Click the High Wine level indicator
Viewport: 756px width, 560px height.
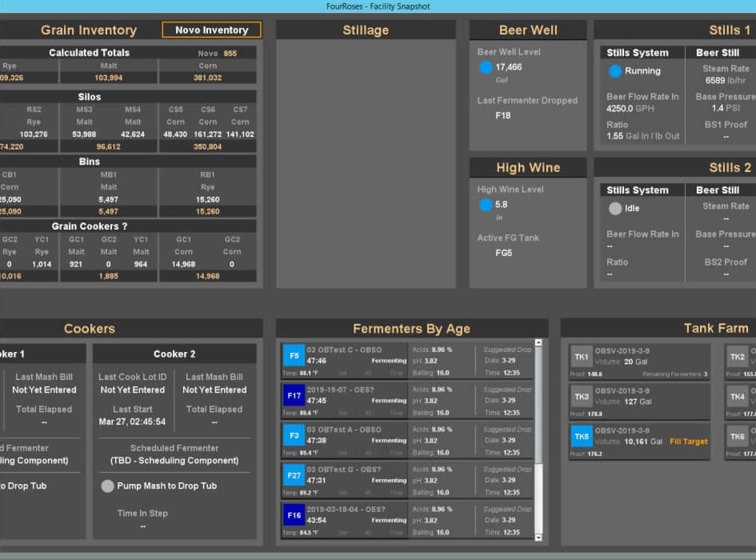tap(486, 204)
